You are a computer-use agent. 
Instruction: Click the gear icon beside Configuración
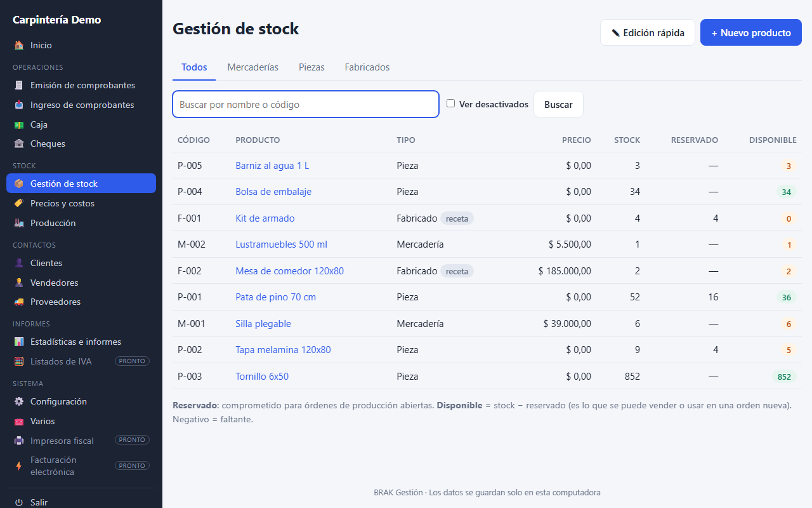coord(19,401)
